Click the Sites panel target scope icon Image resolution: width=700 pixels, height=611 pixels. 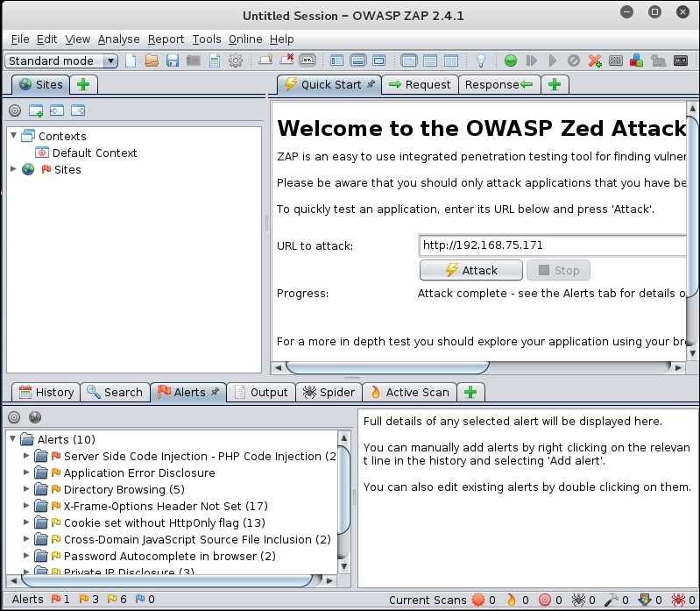15,110
